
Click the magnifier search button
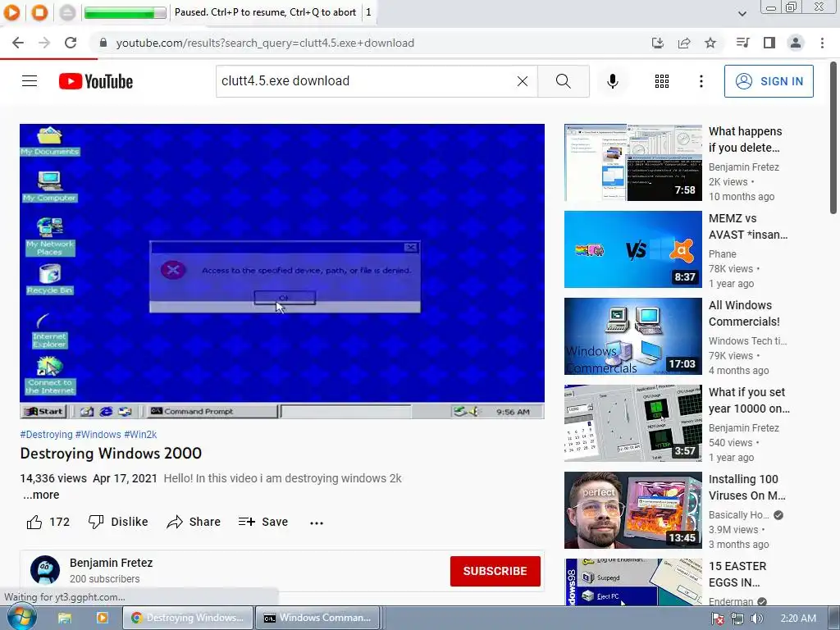(x=563, y=81)
